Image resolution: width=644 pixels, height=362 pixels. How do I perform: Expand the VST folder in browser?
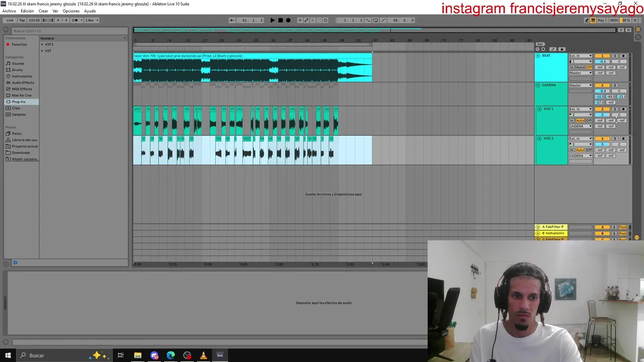42,51
